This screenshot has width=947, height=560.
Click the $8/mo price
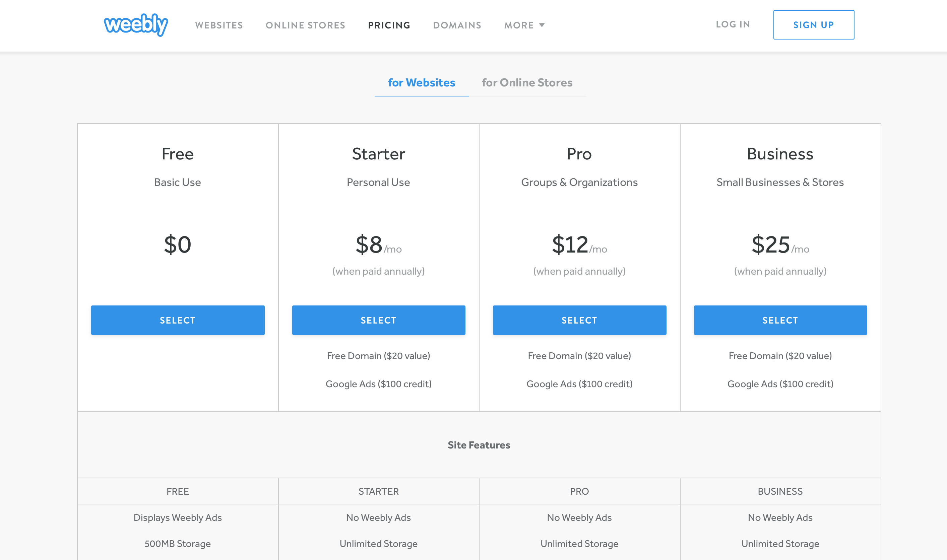click(379, 245)
